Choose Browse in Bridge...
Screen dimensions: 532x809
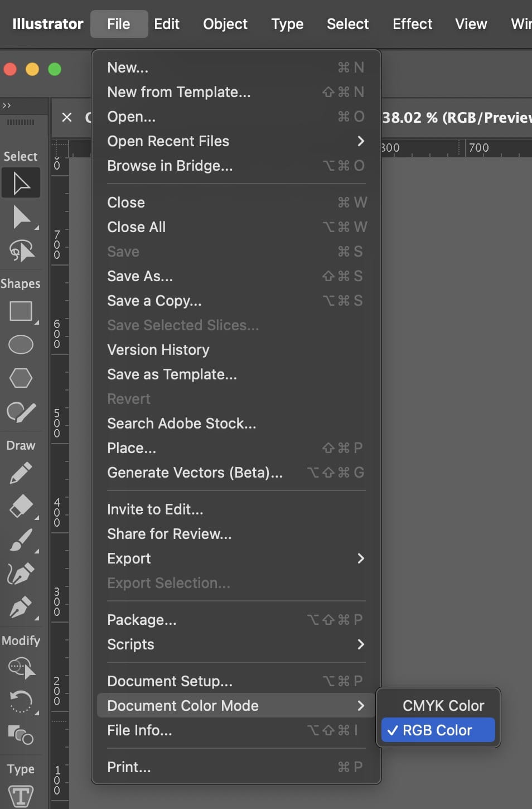[x=236, y=166]
